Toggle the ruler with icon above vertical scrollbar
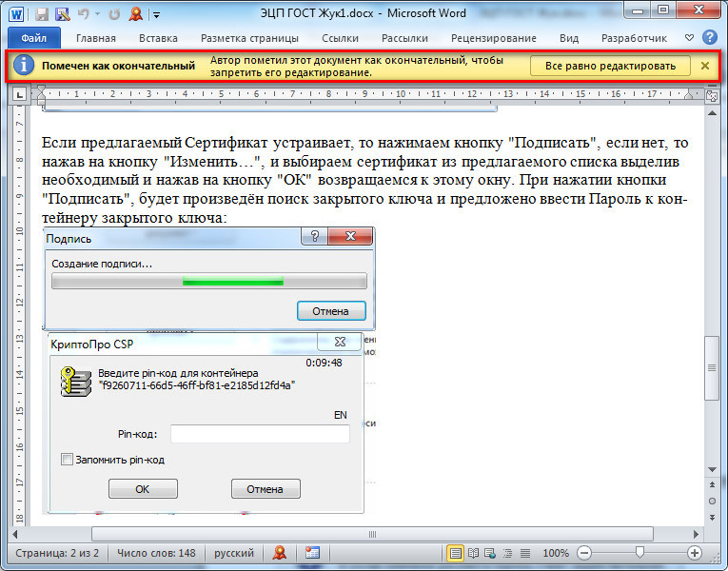728x571 pixels. pos(712,95)
